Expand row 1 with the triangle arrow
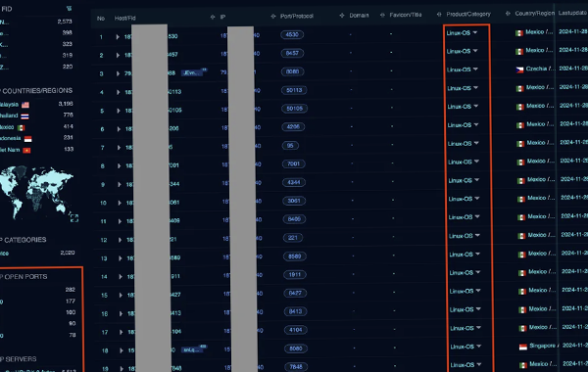 point(118,37)
